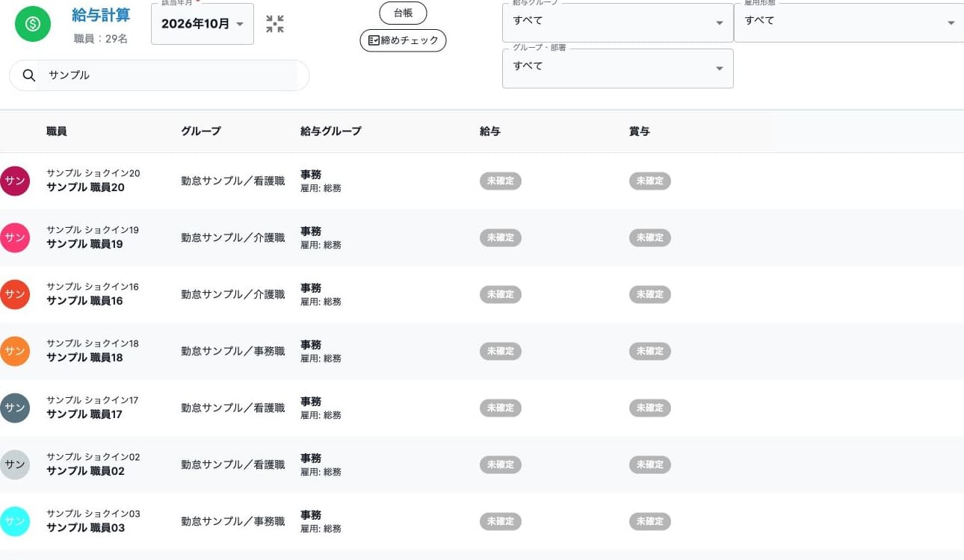Image resolution: width=964 pixels, height=560 pixels.
Task: Click 賞与 未確定 badge for 職員17
Action: (650, 408)
